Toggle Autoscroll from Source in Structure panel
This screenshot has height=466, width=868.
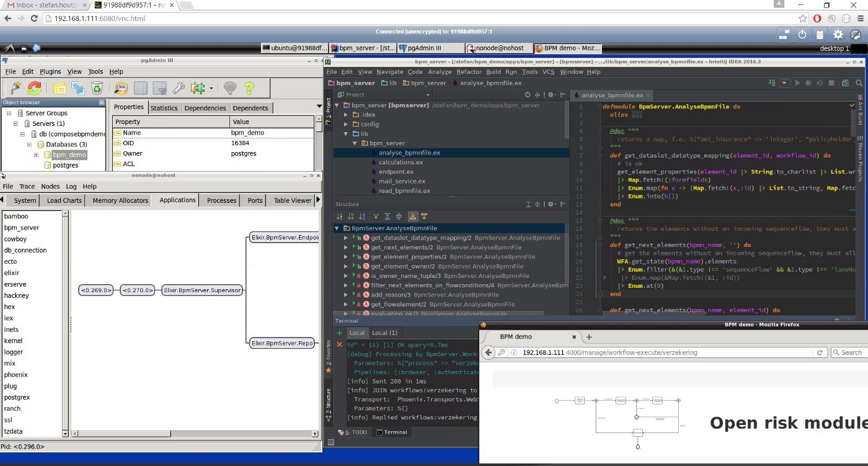pos(425,217)
